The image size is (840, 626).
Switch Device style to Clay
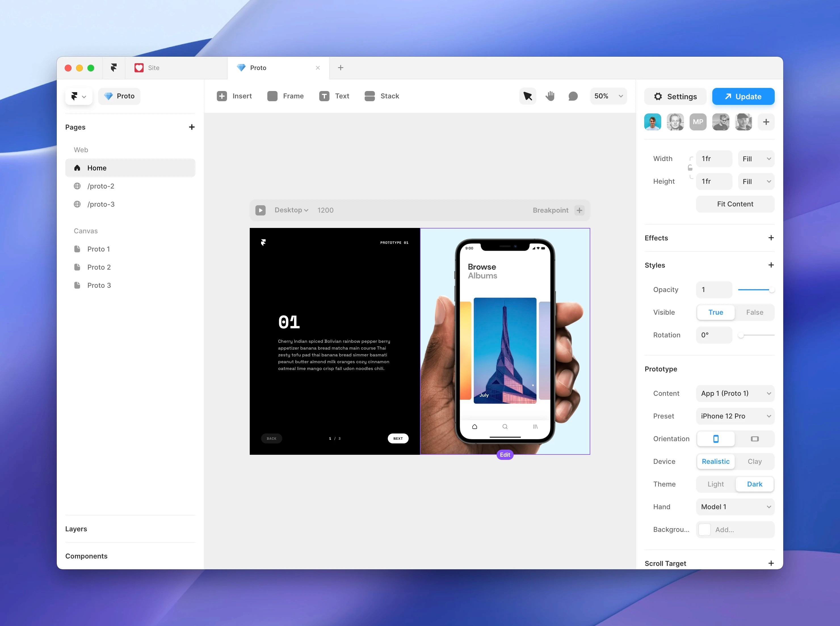click(x=754, y=462)
